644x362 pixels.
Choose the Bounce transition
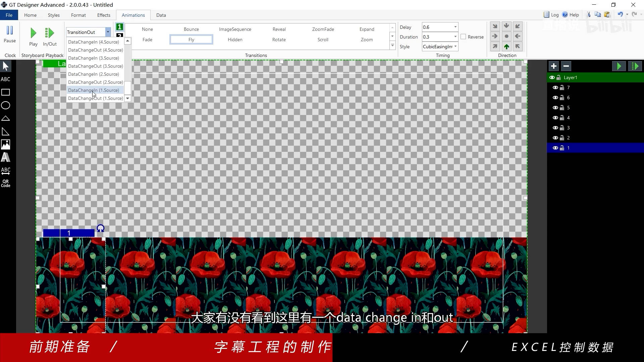click(x=191, y=29)
